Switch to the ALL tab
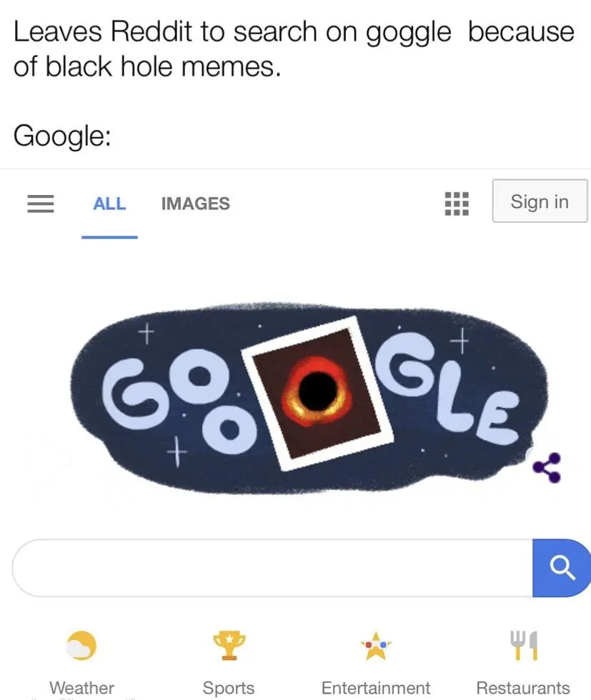 click(109, 204)
